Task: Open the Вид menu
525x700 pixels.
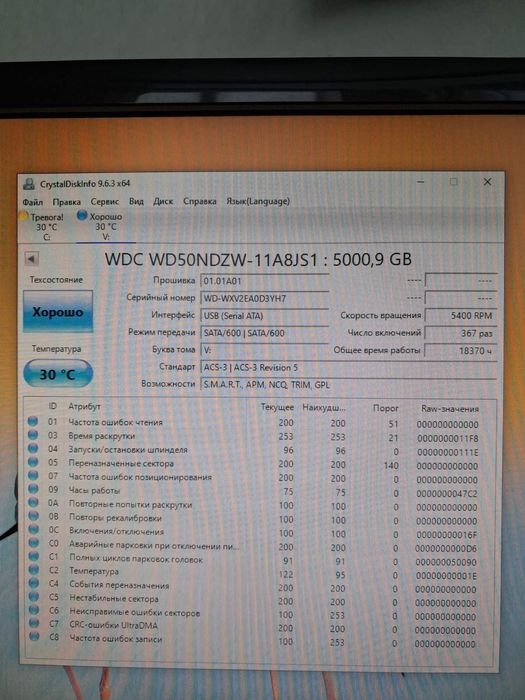Action: [136, 201]
